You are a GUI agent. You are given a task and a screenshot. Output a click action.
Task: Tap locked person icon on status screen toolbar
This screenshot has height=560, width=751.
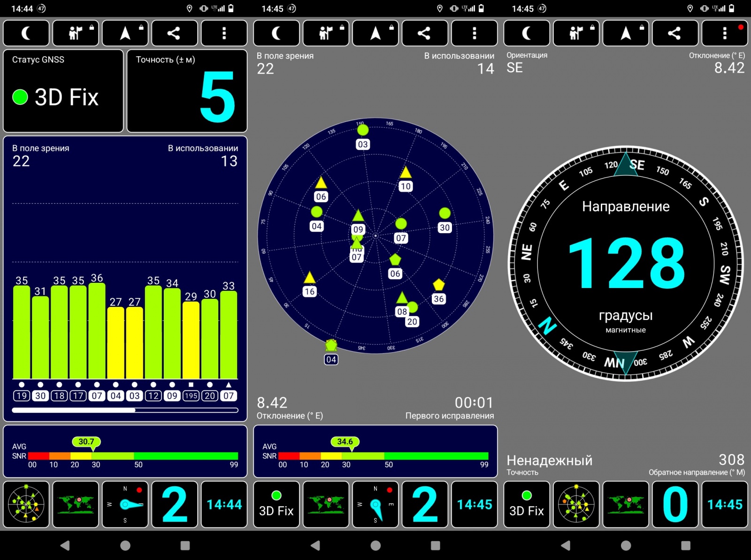point(76,33)
